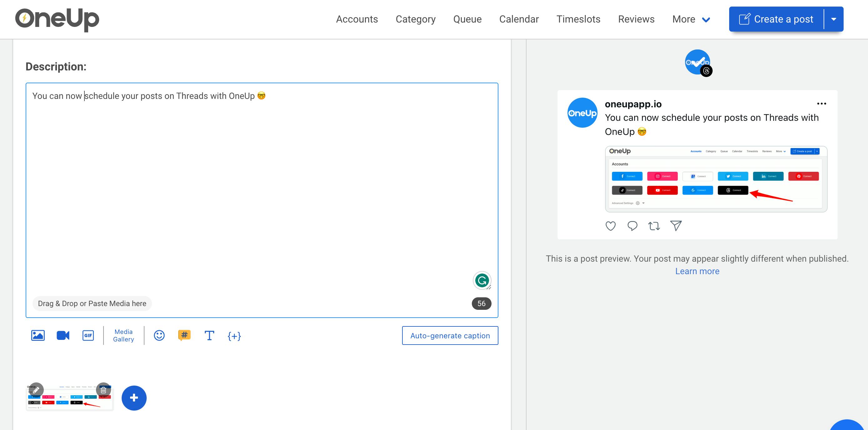The width and height of the screenshot is (868, 430).
Task: Edit the attached image with pencil icon
Action: (36, 390)
